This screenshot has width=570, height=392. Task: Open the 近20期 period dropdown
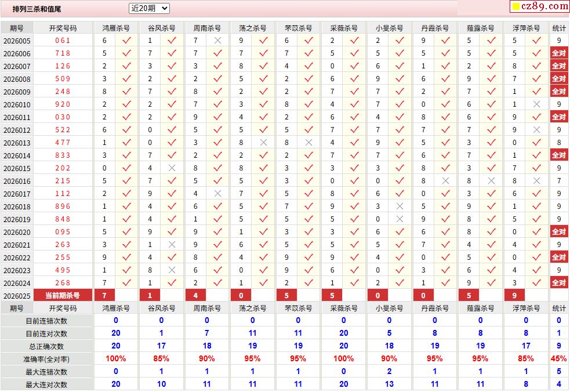[x=149, y=8]
